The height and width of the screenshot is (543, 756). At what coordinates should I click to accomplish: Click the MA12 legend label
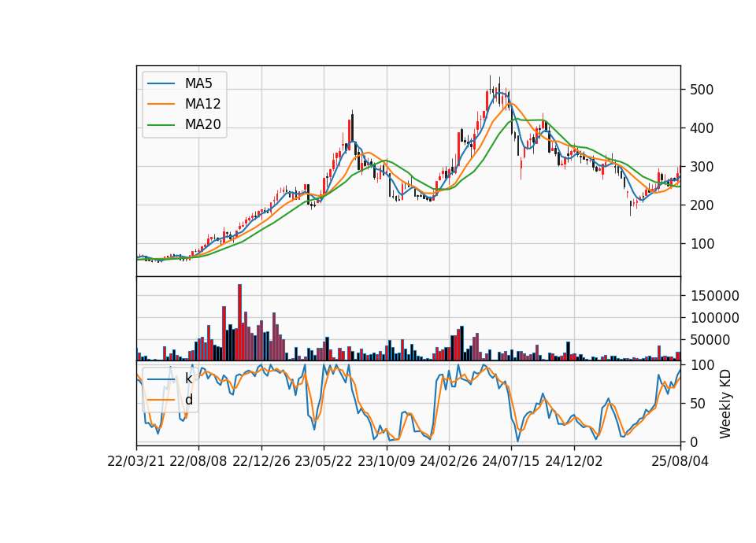[202, 104]
